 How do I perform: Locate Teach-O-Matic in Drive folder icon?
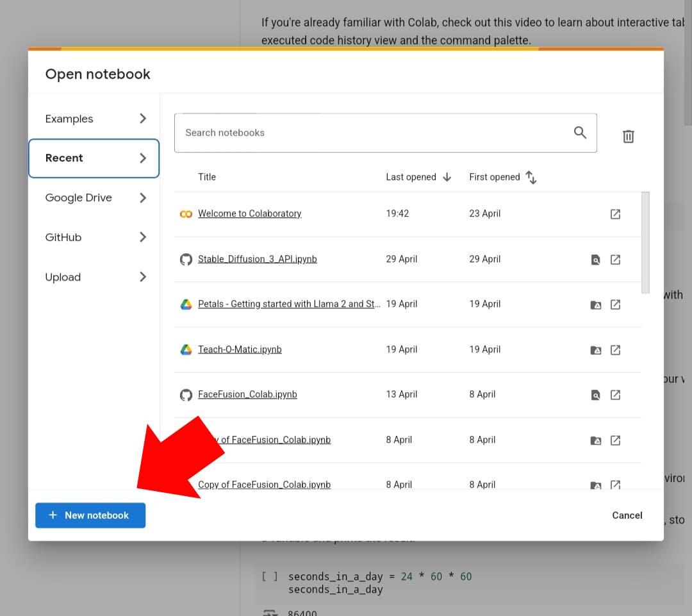click(x=596, y=350)
